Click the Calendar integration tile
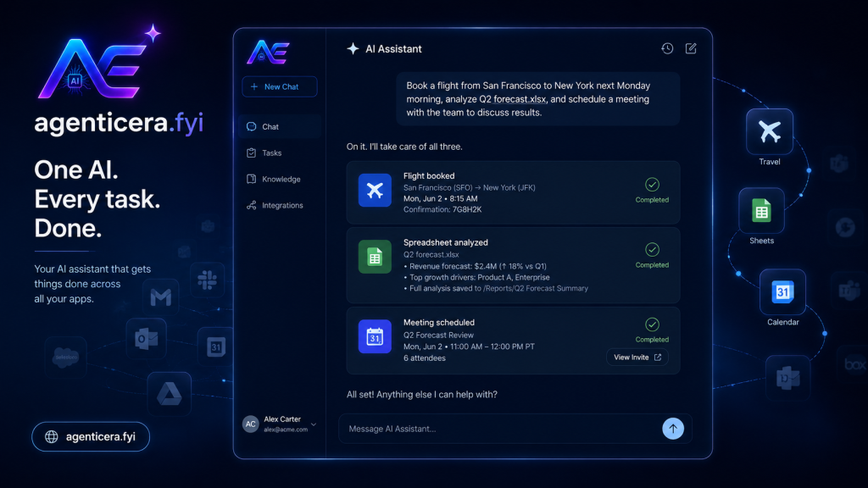Screen dimensions: 868x488 point(782,292)
